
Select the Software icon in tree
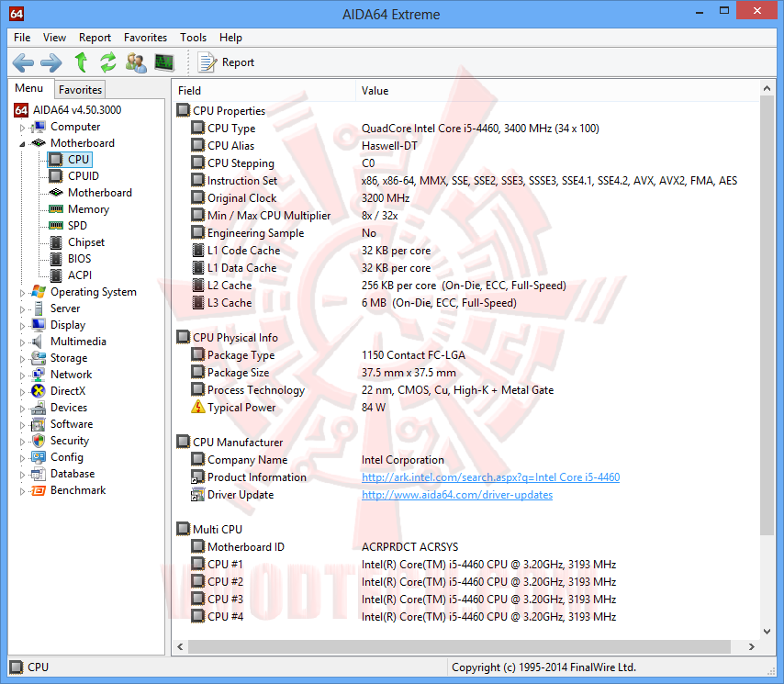pos(39,424)
